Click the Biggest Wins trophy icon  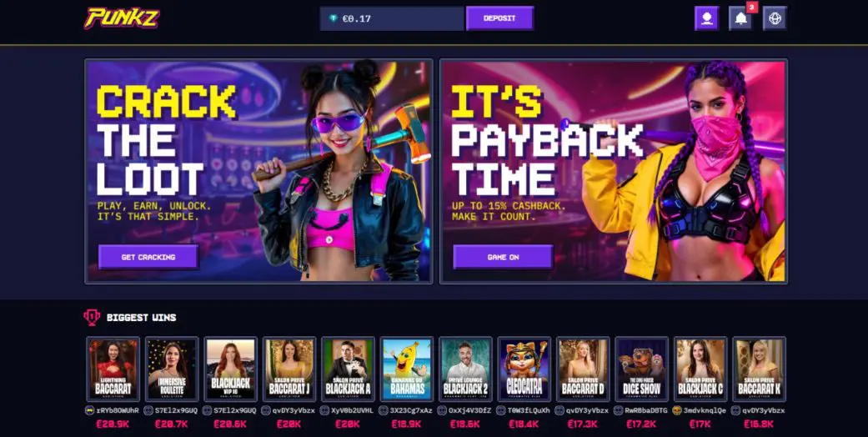92,318
